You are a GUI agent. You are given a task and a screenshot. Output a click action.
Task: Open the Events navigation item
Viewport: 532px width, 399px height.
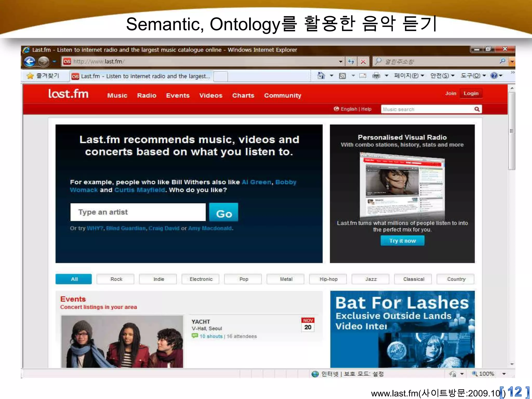coord(178,96)
